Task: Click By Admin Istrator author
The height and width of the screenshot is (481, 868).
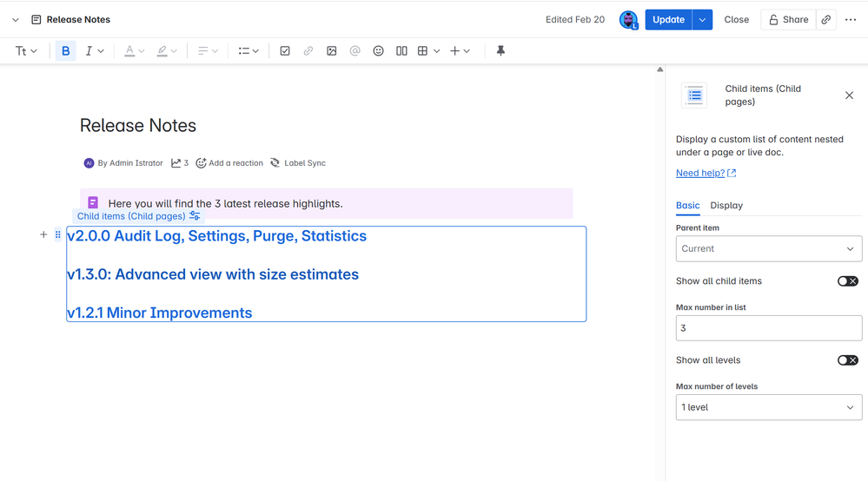Action: [x=123, y=163]
